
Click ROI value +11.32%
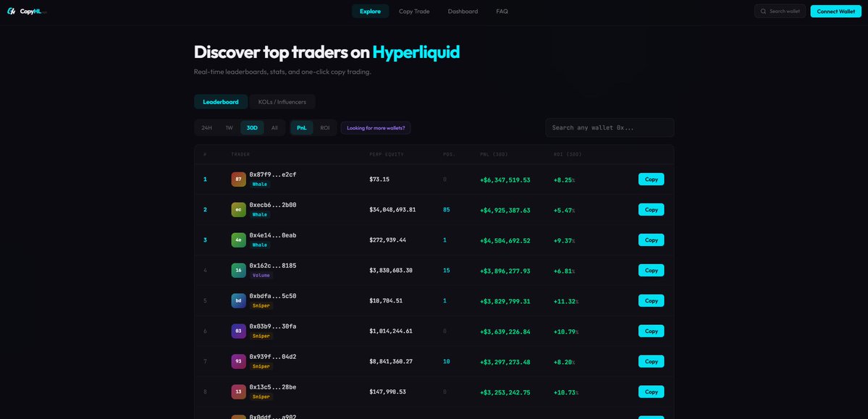(565, 301)
